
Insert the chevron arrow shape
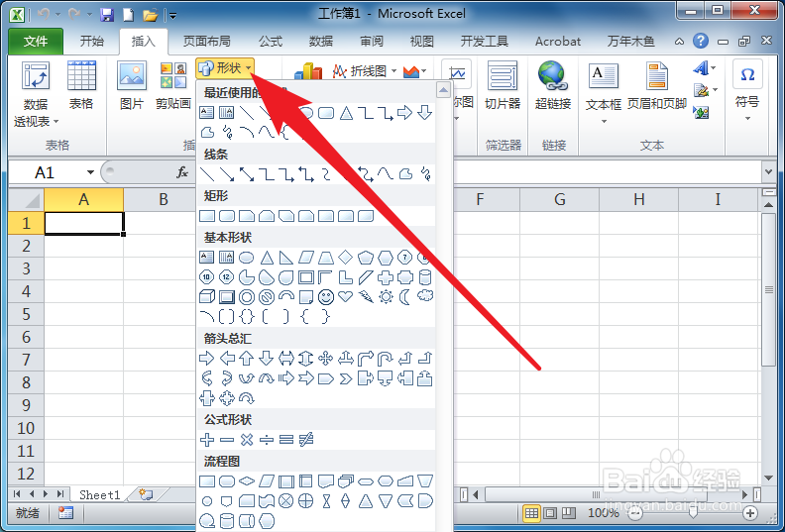point(346,378)
